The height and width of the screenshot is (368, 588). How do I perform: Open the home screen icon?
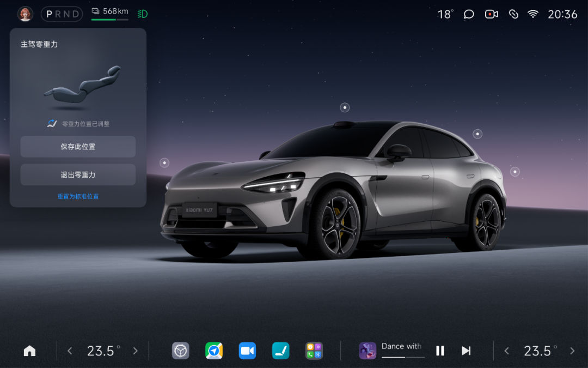coord(29,351)
